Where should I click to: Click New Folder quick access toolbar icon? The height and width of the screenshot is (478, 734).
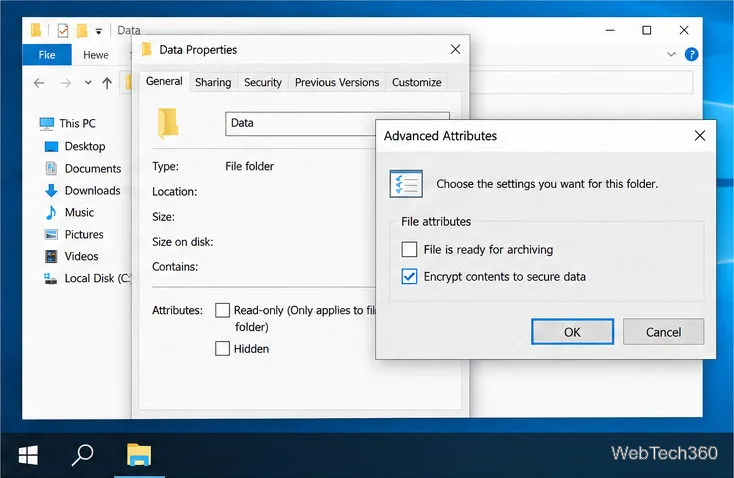82,30
